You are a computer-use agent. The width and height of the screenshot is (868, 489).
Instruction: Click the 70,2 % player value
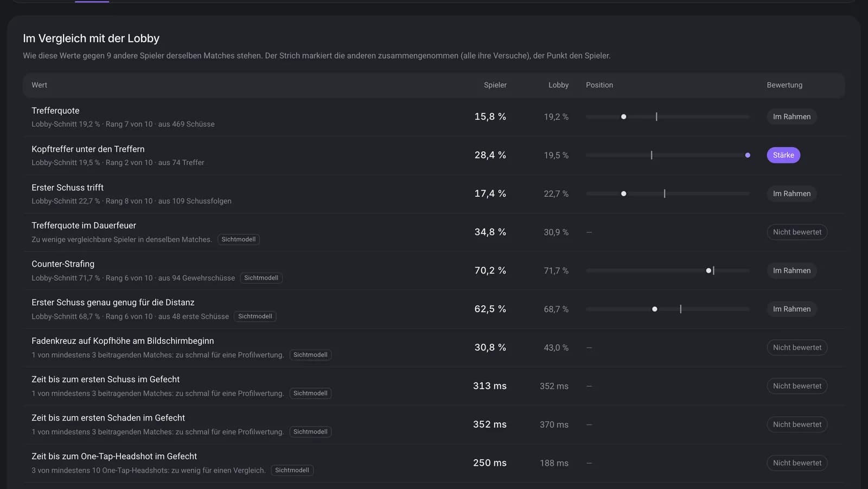[490, 270]
